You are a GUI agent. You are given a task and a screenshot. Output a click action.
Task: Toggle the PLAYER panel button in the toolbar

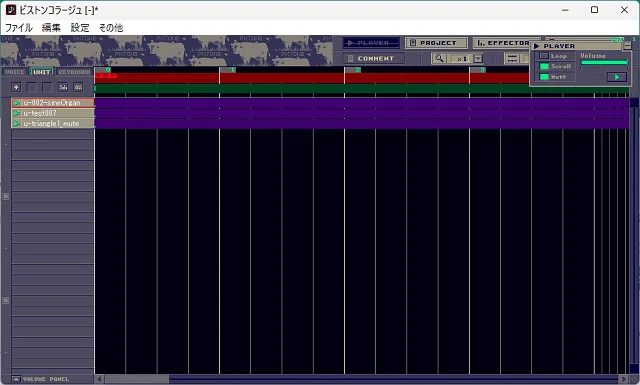pyautogui.click(x=371, y=43)
